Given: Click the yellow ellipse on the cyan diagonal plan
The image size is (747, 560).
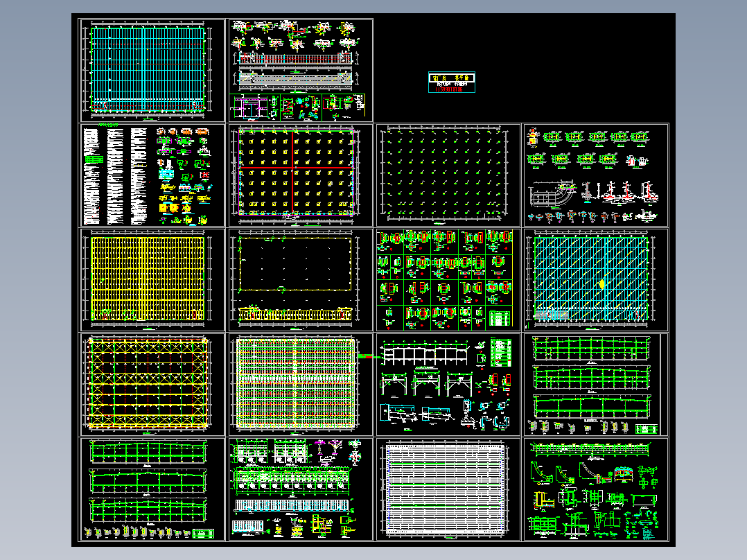Looking at the screenshot, I should coord(601,284).
